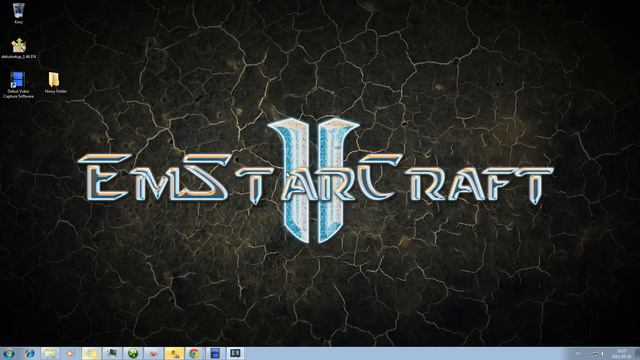Open Internet Explorer from the taskbar
The width and height of the screenshot is (640, 360).
coord(30,353)
